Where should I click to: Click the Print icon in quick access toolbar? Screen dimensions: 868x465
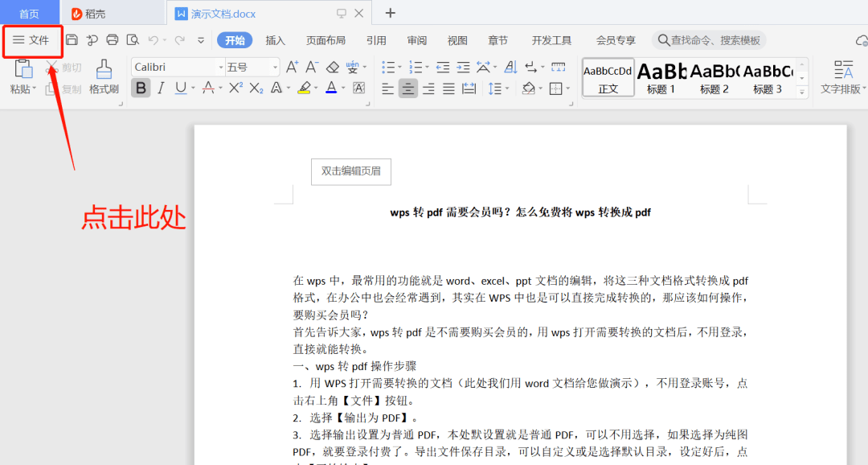[113, 40]
